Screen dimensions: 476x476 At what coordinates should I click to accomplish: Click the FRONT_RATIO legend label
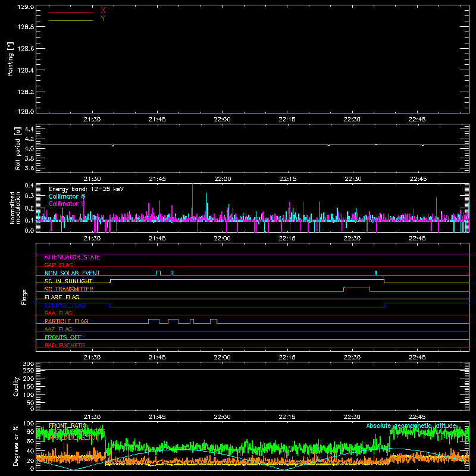pos(68,425)
